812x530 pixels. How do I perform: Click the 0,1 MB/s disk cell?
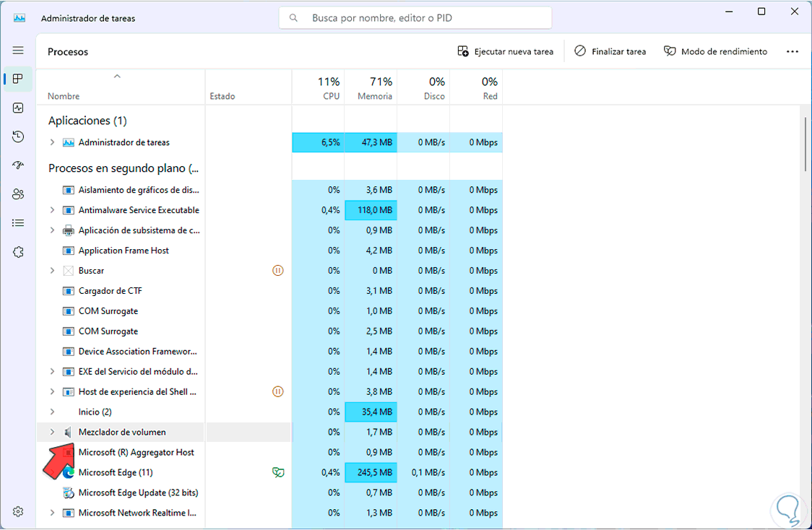pyautogui.click(x=423, y=472)
